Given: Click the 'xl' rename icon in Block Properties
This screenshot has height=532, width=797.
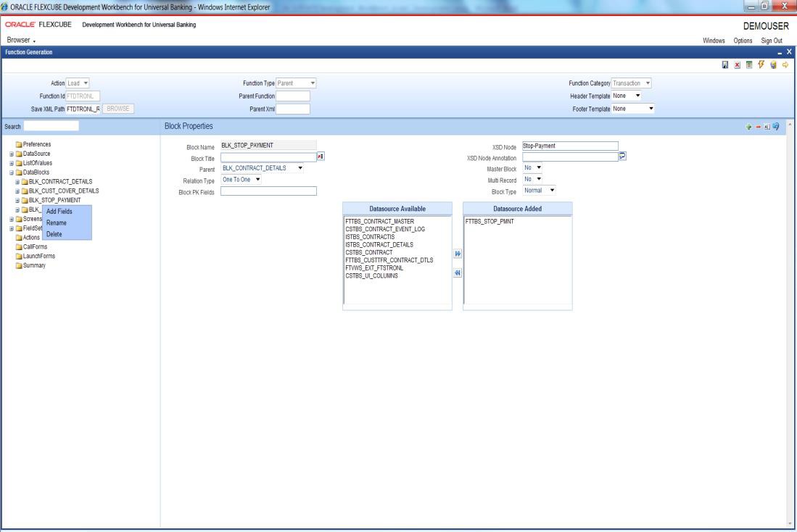Looking at the screenshot, I should click(x=767, y=127).
